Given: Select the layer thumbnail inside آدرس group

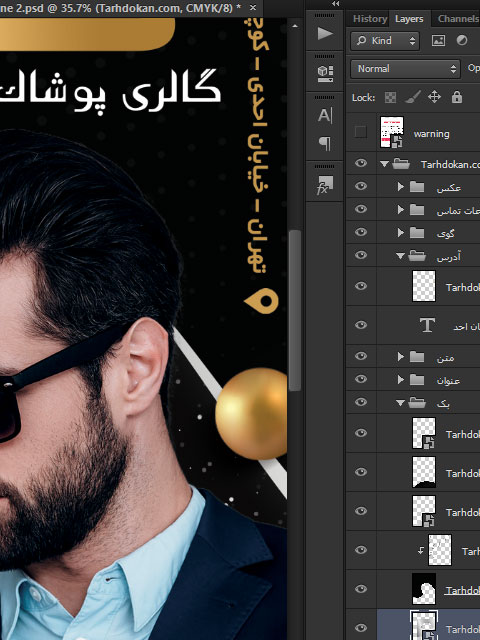Looking at the screenshot, I should click(x=424, y=286).
